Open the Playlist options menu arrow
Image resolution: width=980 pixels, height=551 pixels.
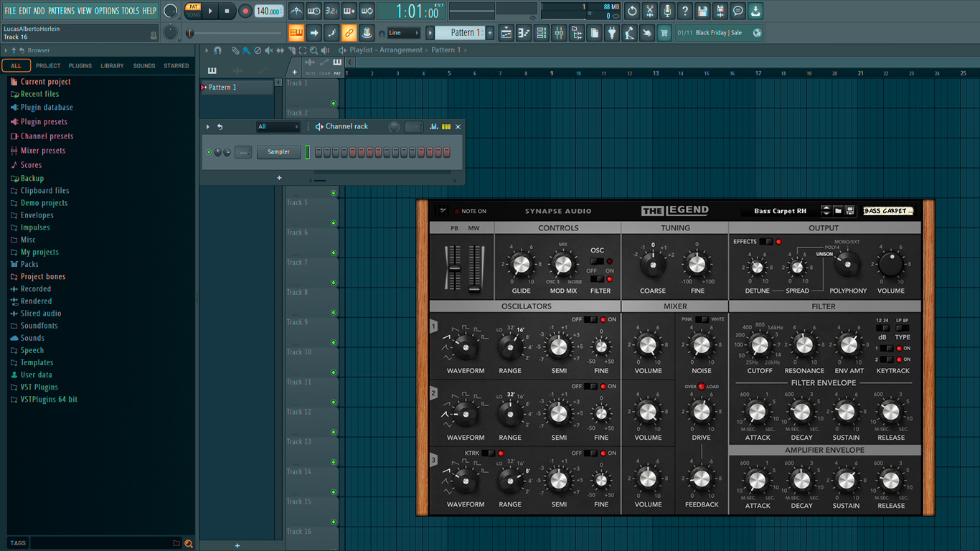(207, 50)
